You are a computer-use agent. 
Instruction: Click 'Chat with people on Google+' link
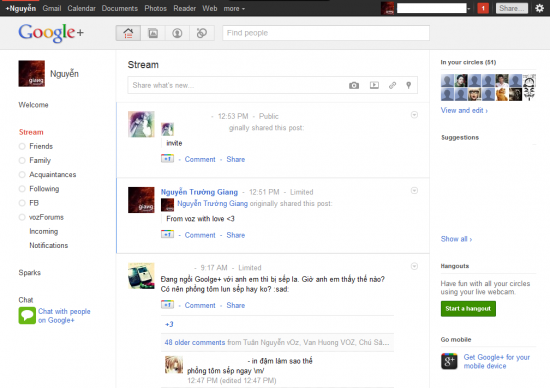click(64, 316)
